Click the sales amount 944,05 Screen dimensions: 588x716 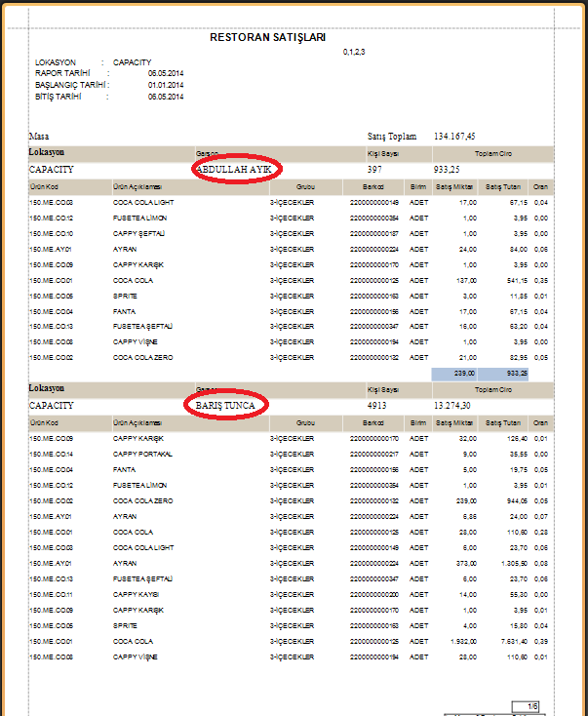517,501
